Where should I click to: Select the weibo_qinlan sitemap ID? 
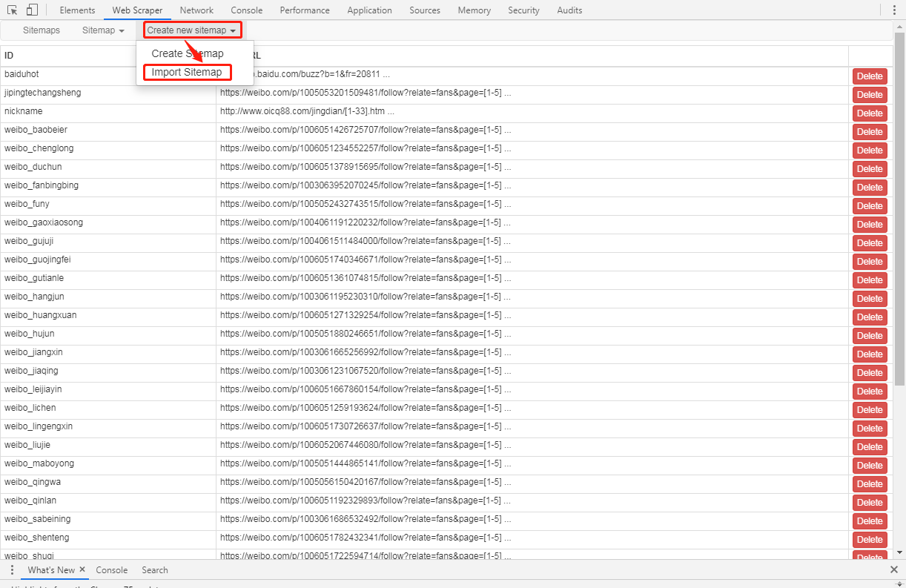pos(31,501)
